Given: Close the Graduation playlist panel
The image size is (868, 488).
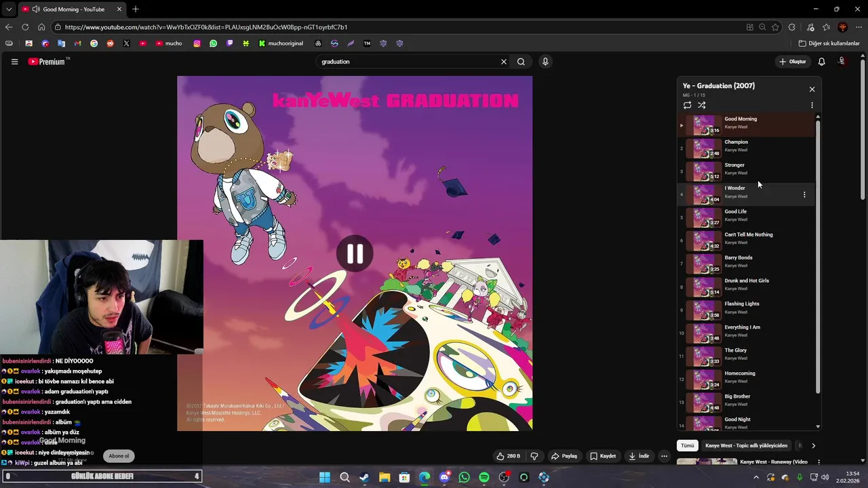Looking at the screenshot, I should [x=812, y=89].
